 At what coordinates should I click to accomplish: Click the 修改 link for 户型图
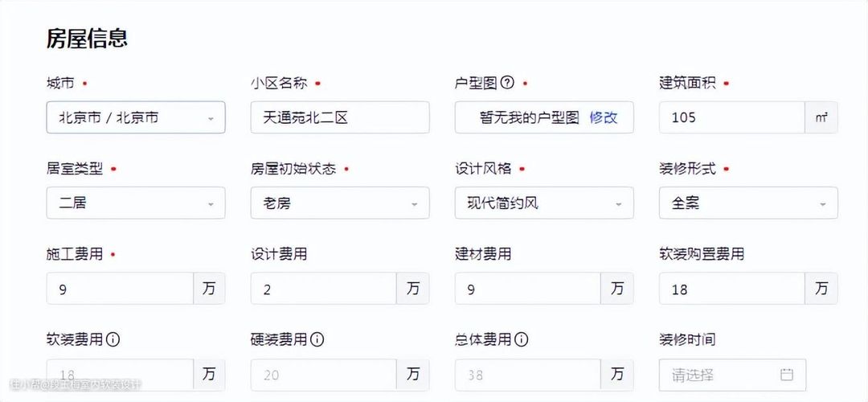[604, 117]
